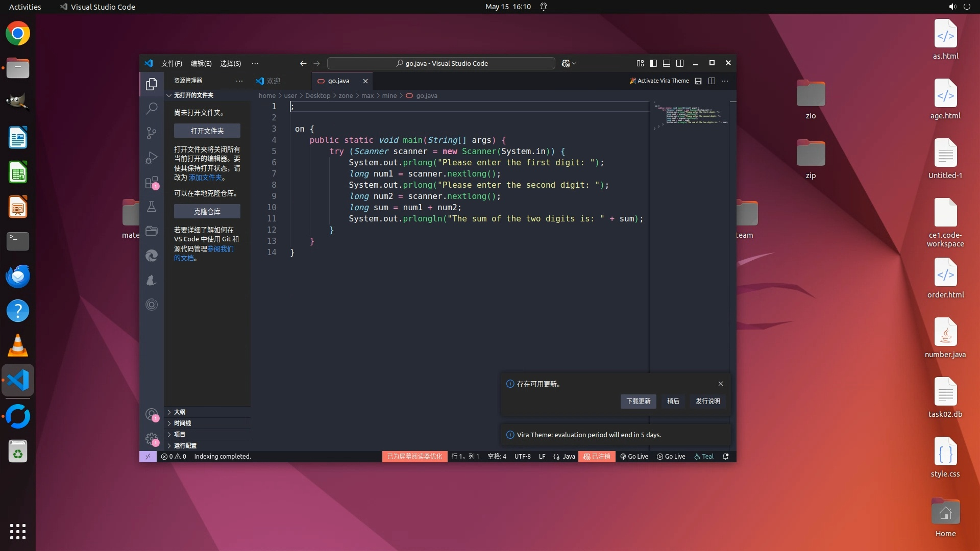Switch to the 欢迎 tab
This screenshot has width=980, height=551.
[x=273, y=81]
